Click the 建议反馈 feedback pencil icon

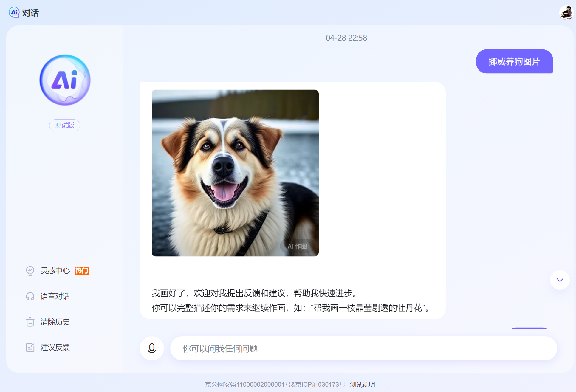point(30,348)
